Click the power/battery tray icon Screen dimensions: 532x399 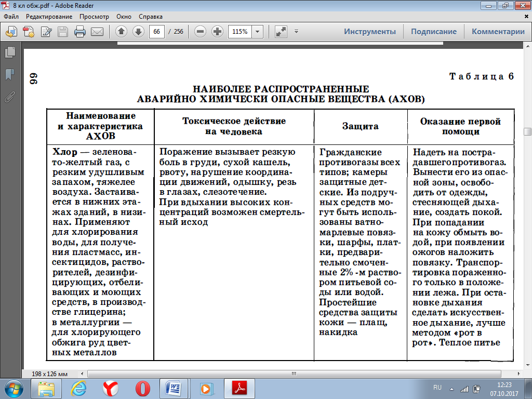[476, 389]
